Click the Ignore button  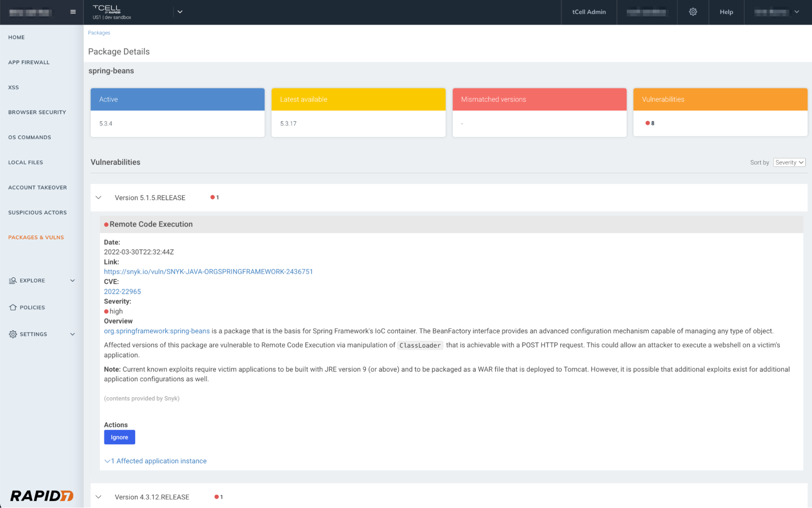coord(119,437)
